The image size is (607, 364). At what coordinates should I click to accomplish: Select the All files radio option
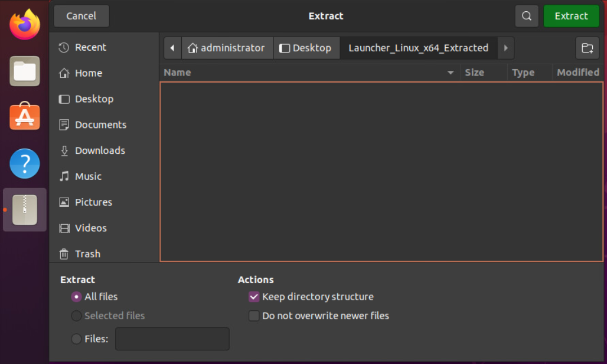[x=76, y=297]
